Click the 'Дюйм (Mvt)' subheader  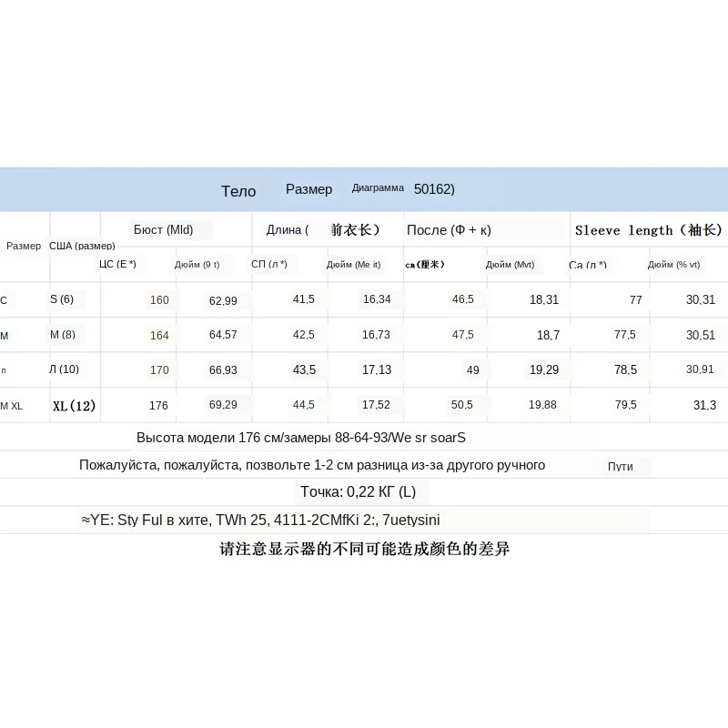click(510, 265)
